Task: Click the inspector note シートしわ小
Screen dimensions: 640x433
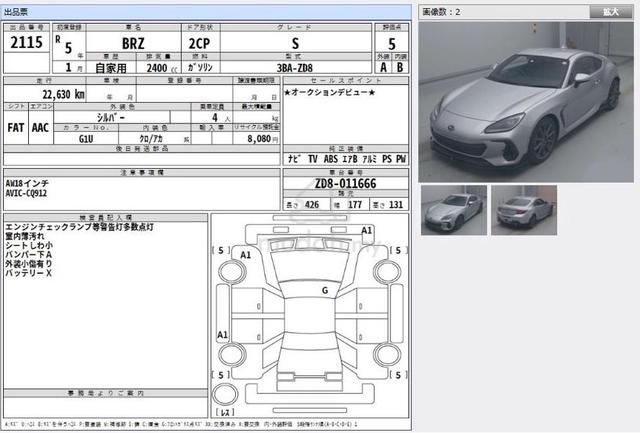Action: 29,246
